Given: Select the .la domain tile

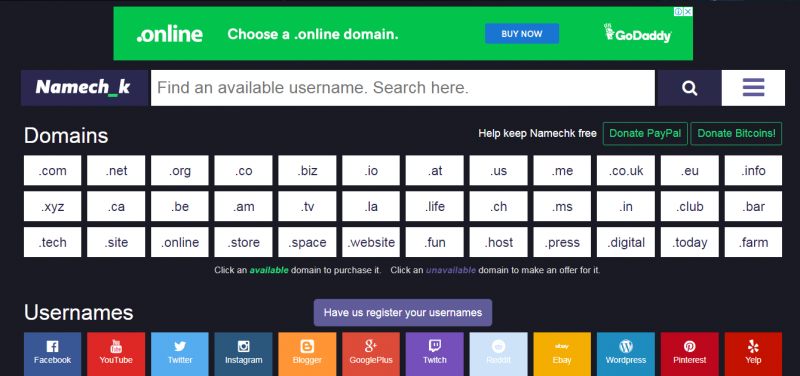Looking at the screenshot, I should (371, 206).
